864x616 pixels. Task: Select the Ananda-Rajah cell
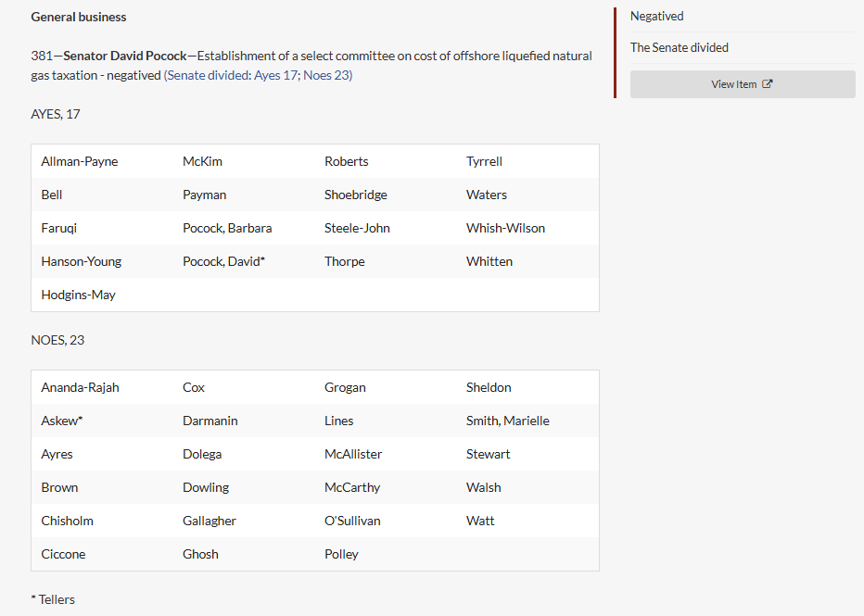(x=80, y=387)
